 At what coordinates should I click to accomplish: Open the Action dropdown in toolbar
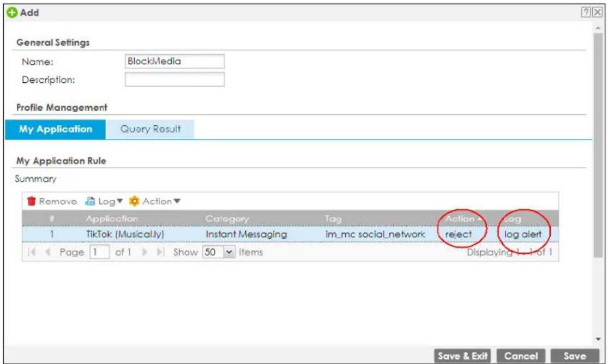(155, 201)
